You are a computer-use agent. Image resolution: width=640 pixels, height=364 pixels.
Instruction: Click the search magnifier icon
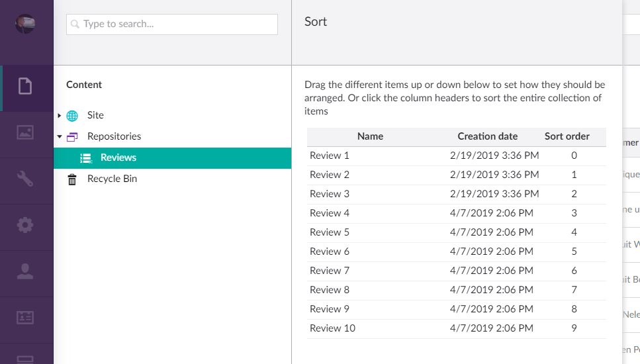click(75, 24)
